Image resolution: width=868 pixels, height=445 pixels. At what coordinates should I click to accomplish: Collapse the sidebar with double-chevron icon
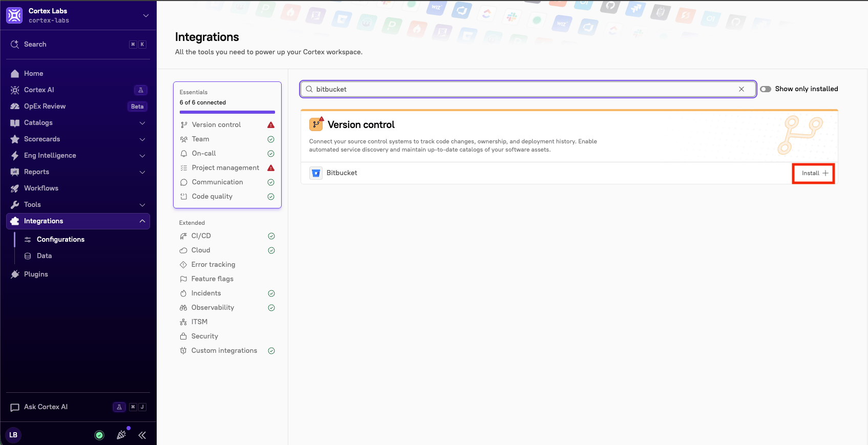point(142,435)
